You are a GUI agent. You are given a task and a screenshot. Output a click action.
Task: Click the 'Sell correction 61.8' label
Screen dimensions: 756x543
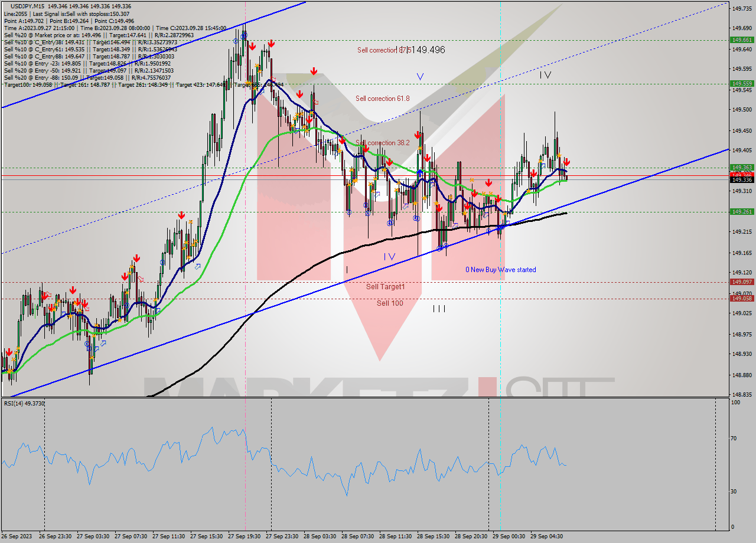click(382, 99)
